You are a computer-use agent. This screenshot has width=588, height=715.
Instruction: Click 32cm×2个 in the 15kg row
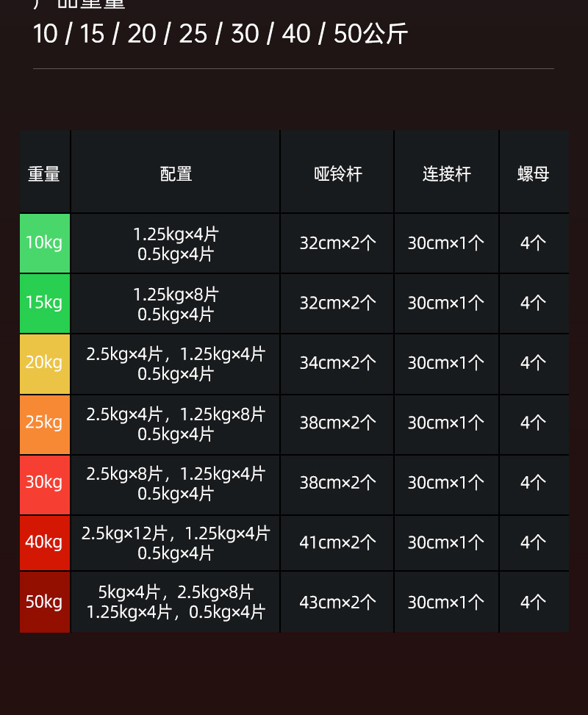337,303
